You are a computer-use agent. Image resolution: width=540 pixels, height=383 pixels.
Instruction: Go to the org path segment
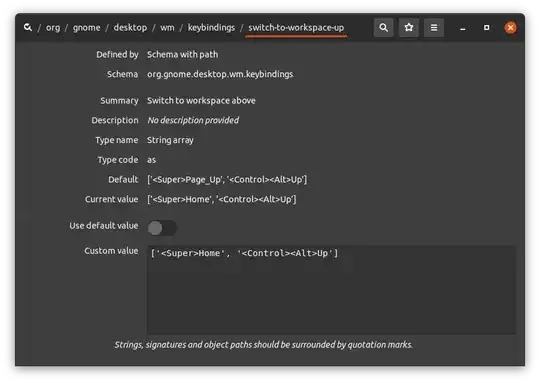pos(53,28)
